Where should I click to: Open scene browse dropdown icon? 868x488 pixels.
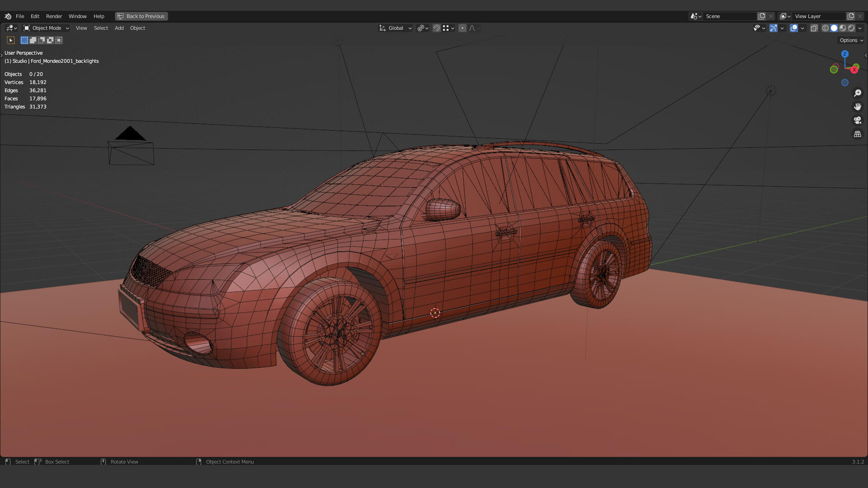(x=696, y=16)
